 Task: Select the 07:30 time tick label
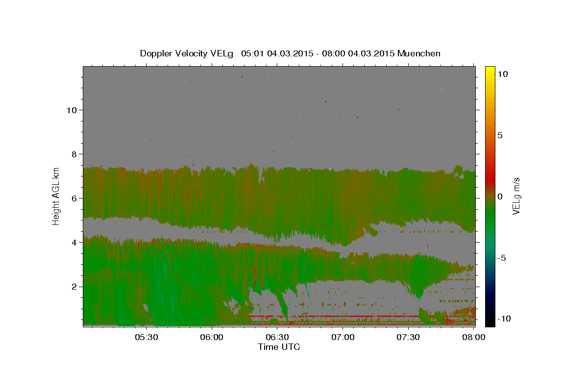(x=408, y=337)
